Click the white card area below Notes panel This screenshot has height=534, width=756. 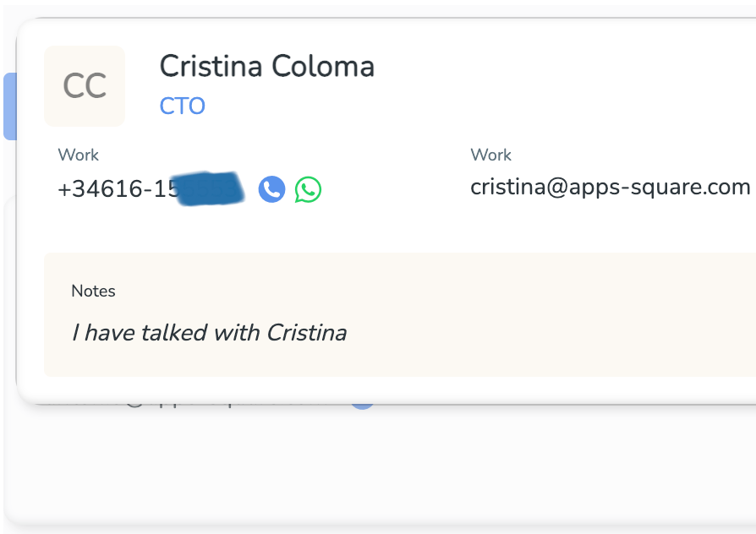coord(386,390)
